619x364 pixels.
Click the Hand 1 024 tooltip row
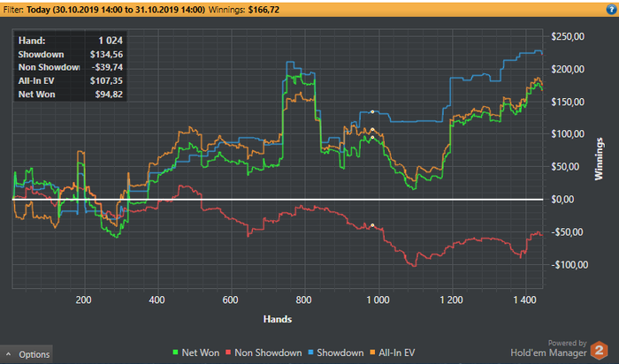pyautogui.click(x=70, y=41)
